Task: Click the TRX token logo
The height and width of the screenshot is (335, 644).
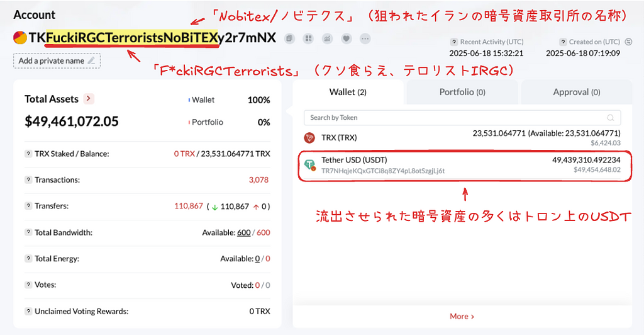Action: [x=309, y=137]
